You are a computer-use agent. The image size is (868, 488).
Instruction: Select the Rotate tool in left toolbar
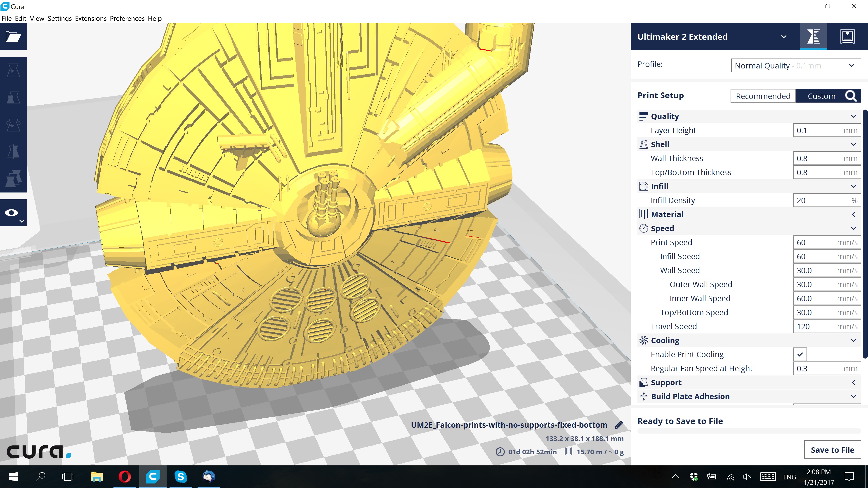[x=13, y=124]
